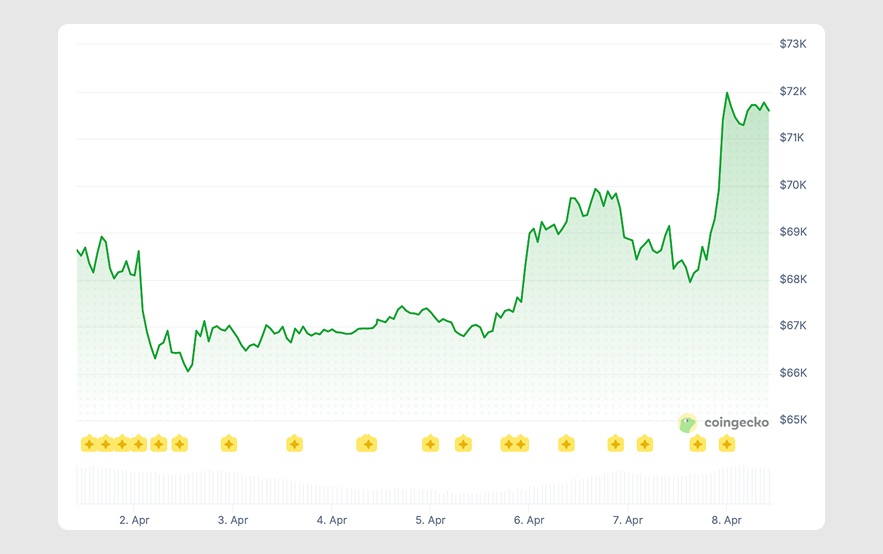Click the 8. Apr date label
883x554 pixels.
726,520
